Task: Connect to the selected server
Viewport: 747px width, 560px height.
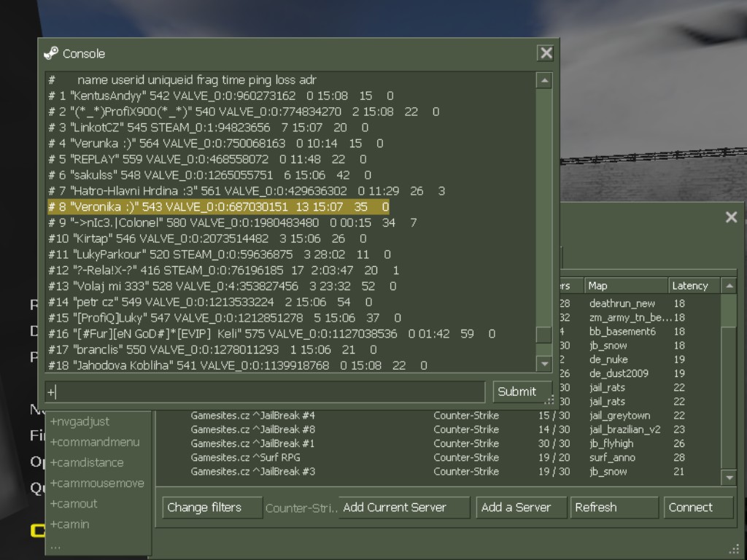Action: pos(698,507)
